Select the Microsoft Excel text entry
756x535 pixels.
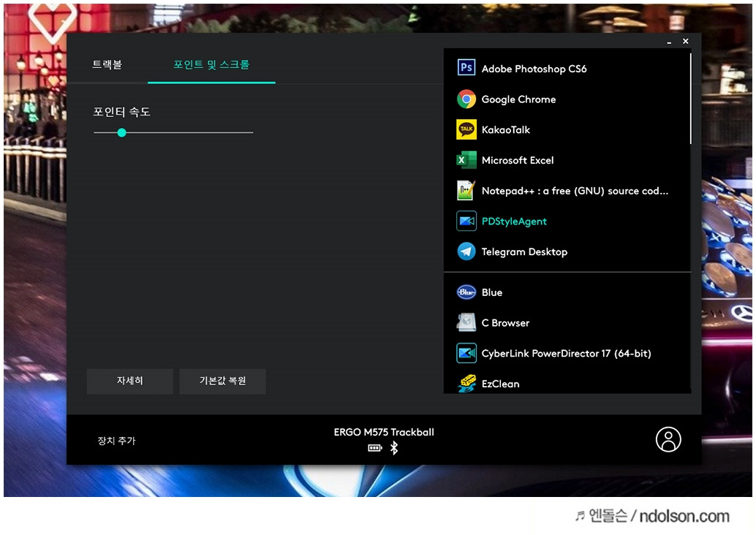[518, 160]
